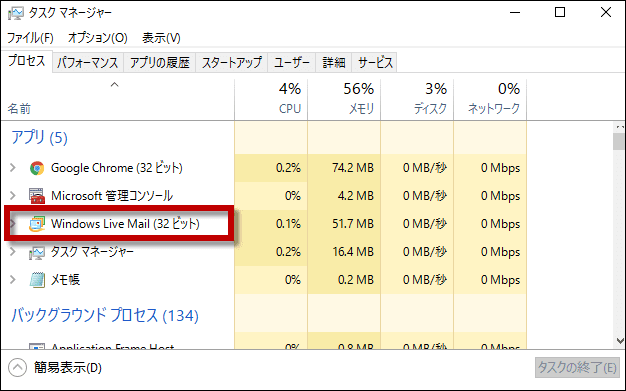The width and height of the screenshot is (626, 391).
Task: Switch to the アプリの履歴 tab
Action: click(159, 63)
